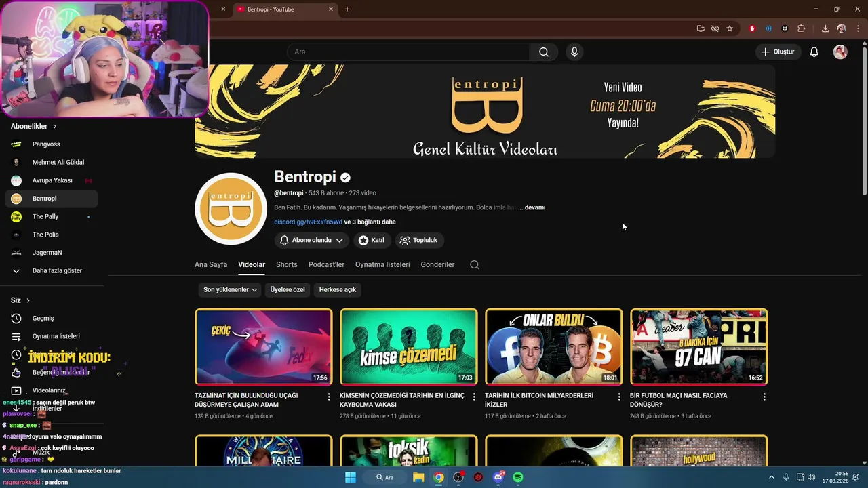Image resolution: width=868 pixels, height=488 pixels.
Task: Expand the Abonelikler section arrow
Action: pos(55,127)
